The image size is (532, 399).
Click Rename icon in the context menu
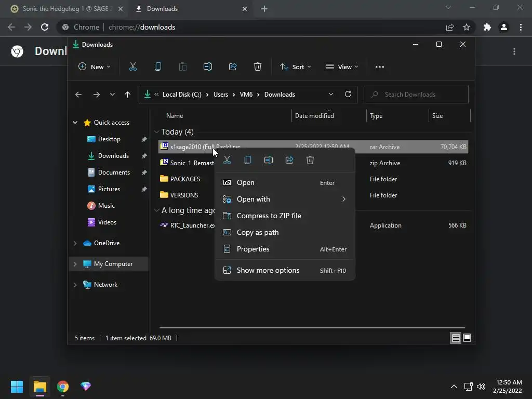[x=269, y=160]
